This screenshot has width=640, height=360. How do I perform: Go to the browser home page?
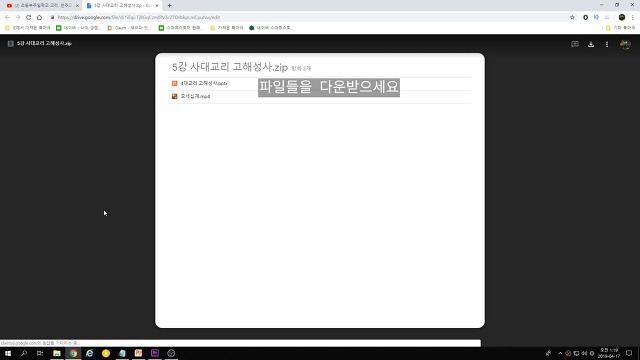(x=39, y=17)
